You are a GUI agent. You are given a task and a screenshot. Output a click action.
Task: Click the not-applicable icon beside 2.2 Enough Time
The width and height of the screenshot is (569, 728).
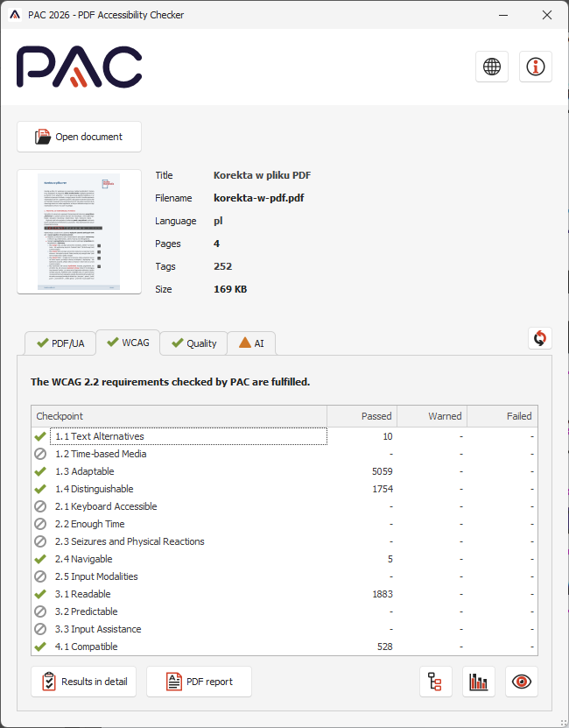40,524
